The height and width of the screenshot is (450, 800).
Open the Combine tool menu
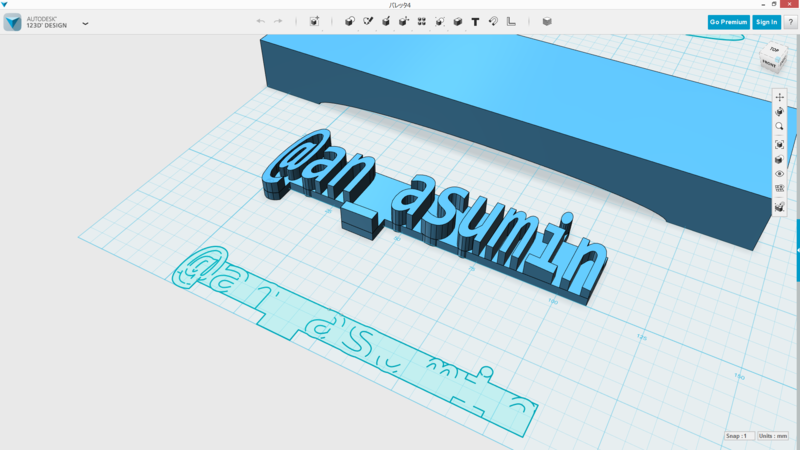coord(458,21)
